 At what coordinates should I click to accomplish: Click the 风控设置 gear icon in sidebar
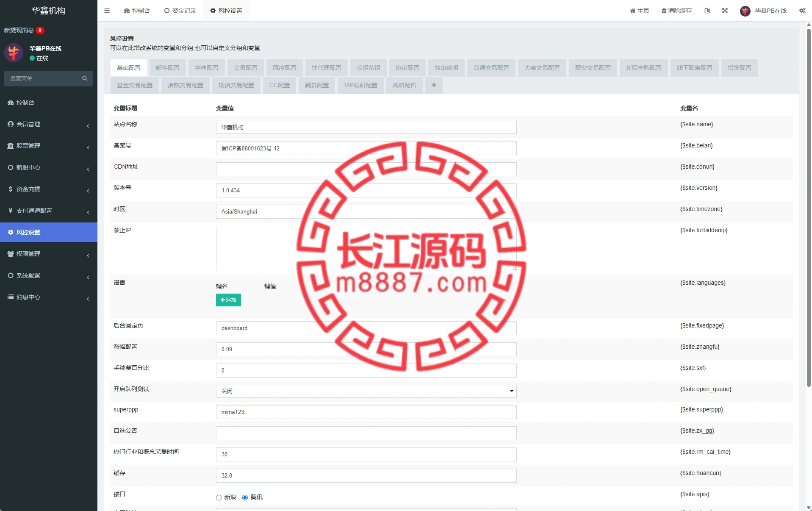pyautogui.click(x=11, y=232)
